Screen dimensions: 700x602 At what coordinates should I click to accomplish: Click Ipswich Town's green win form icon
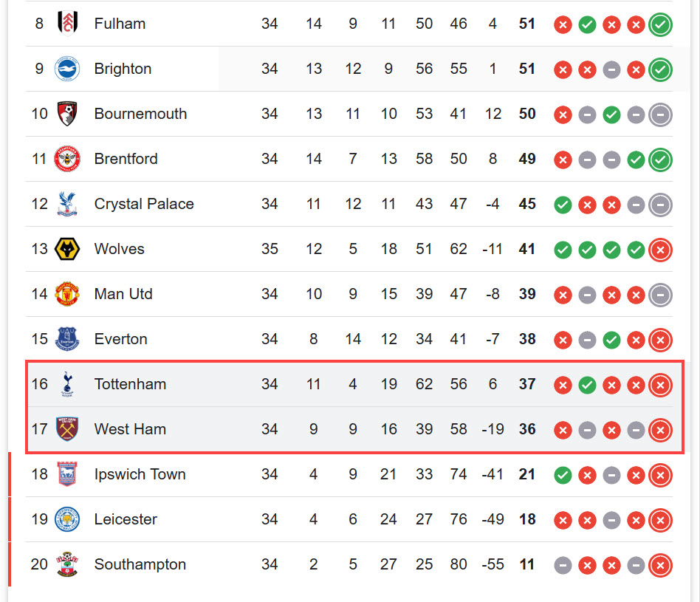click(563, 475)
